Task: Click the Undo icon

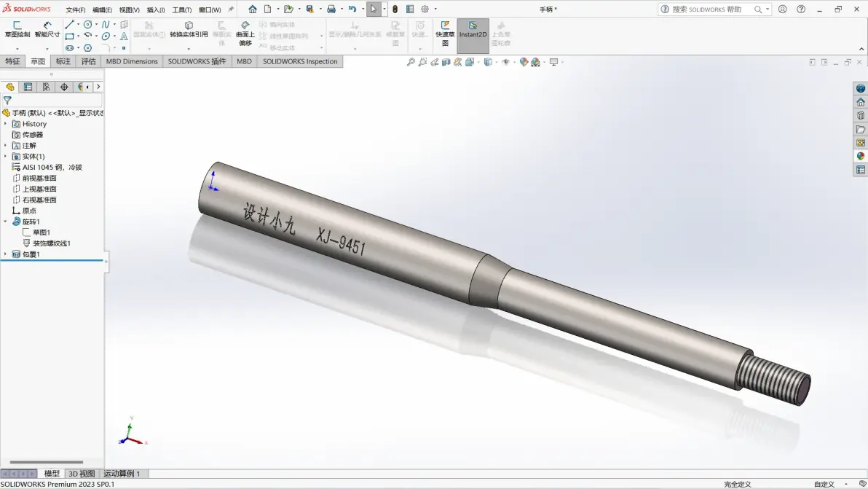Action: tap(352, 9)
